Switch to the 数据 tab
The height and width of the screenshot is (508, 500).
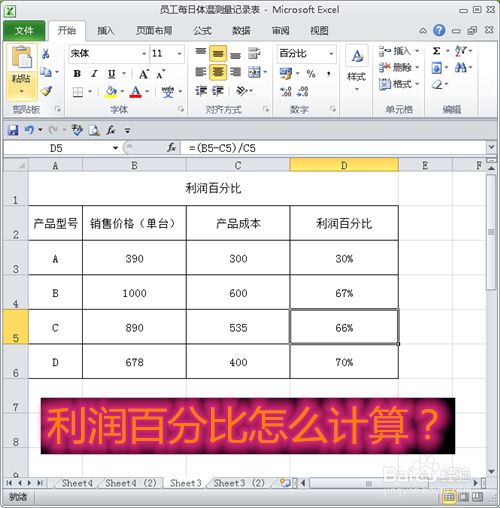click(241, 31)
